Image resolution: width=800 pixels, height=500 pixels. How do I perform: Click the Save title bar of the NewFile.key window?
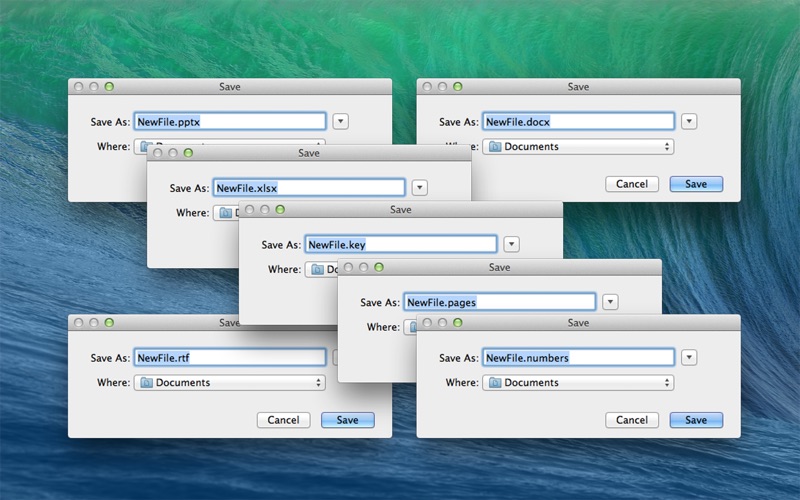point(401,210)
